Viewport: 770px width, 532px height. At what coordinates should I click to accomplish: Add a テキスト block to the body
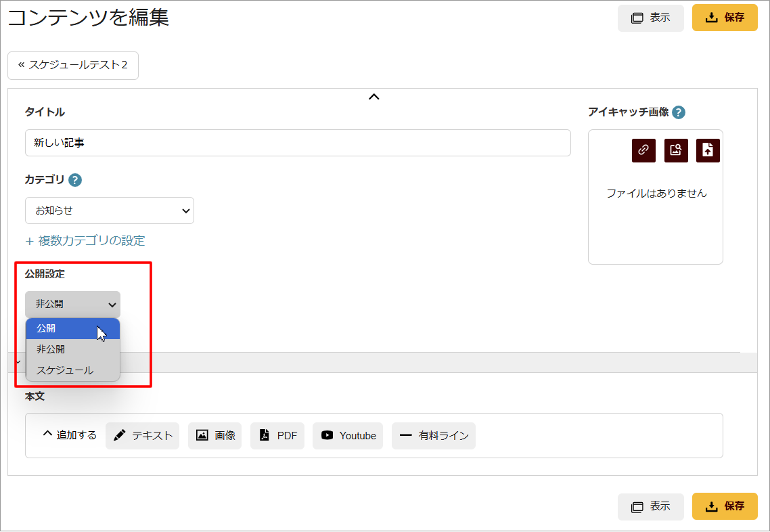(143, 436)
